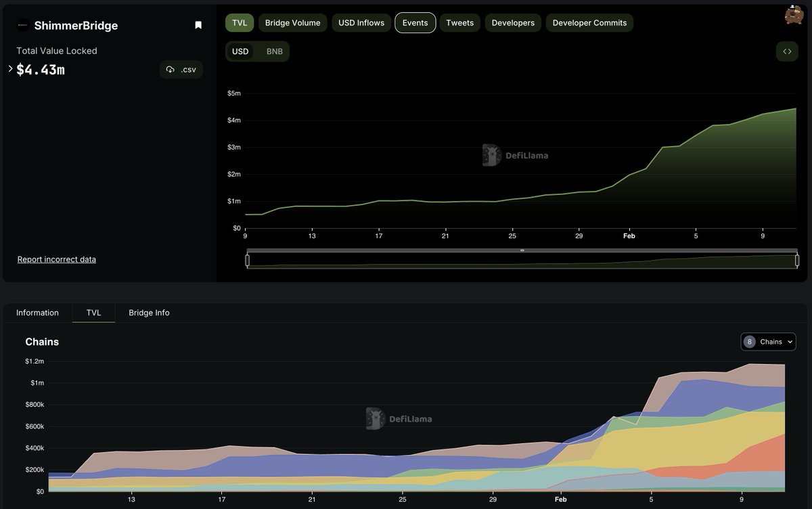Click the right handle of range slider
The height and width of the screenshot is (509, 812).
[x=797, y=260]
